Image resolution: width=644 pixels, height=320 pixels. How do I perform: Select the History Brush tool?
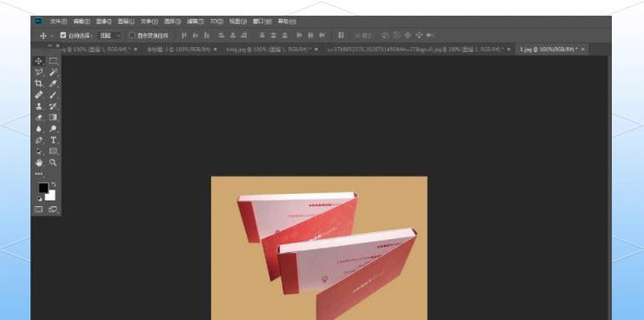point(53,106)
